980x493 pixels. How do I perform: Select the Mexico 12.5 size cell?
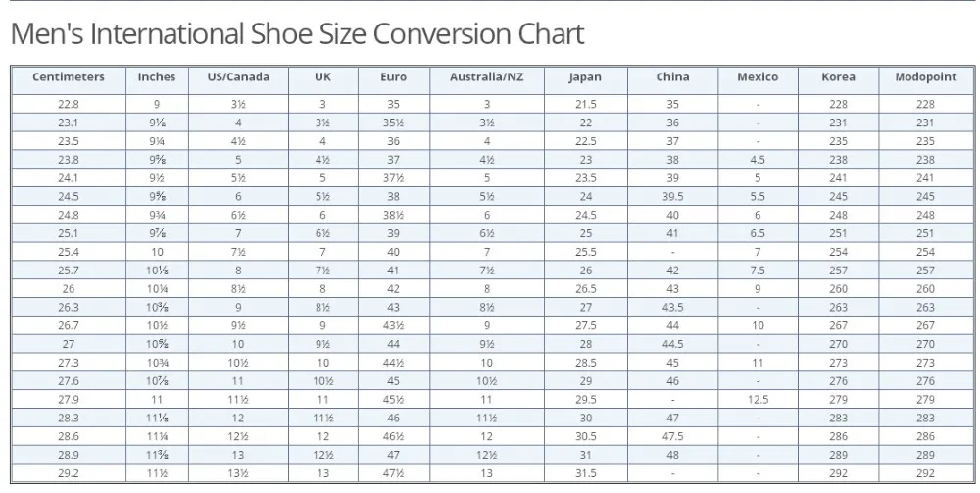[x=758, y=399]
